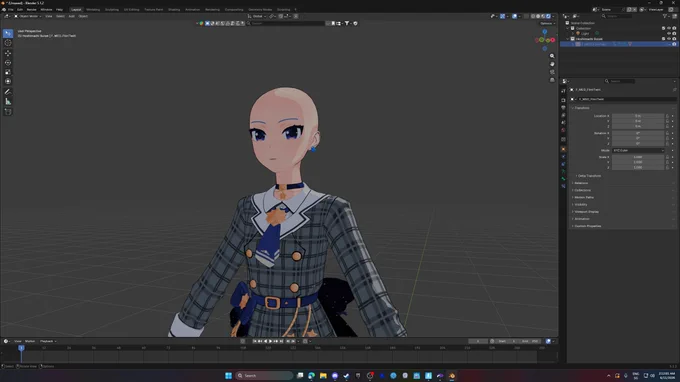
Task: Select the Select Box tool
Action: click(x=8, y=33)
